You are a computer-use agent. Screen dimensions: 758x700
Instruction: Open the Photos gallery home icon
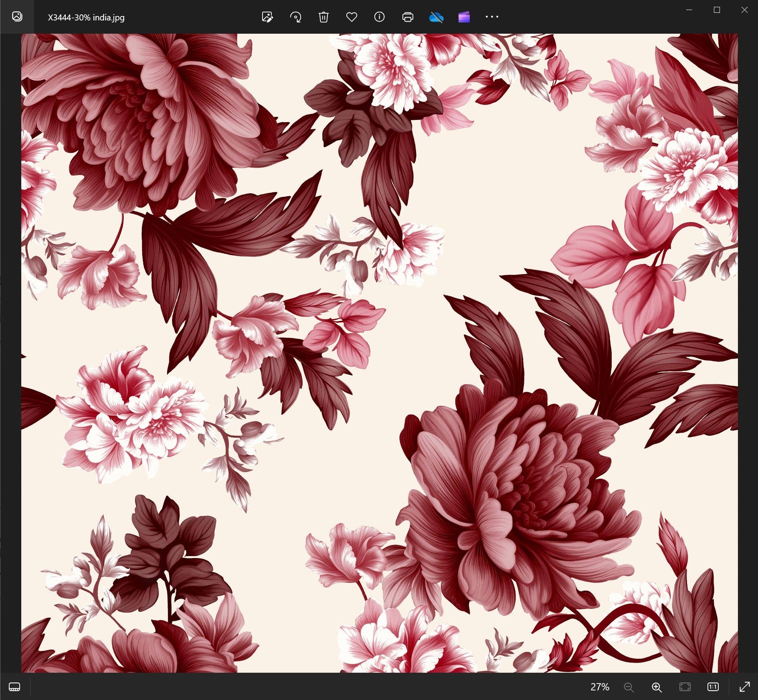pos(17,17)
